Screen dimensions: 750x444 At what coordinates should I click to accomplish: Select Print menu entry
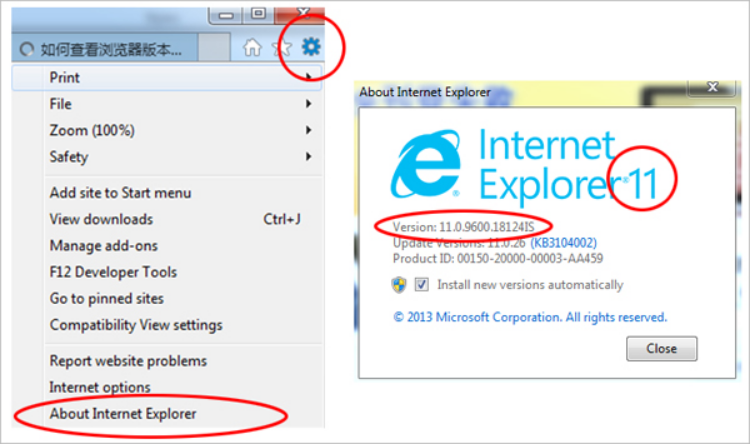[167, 78]
